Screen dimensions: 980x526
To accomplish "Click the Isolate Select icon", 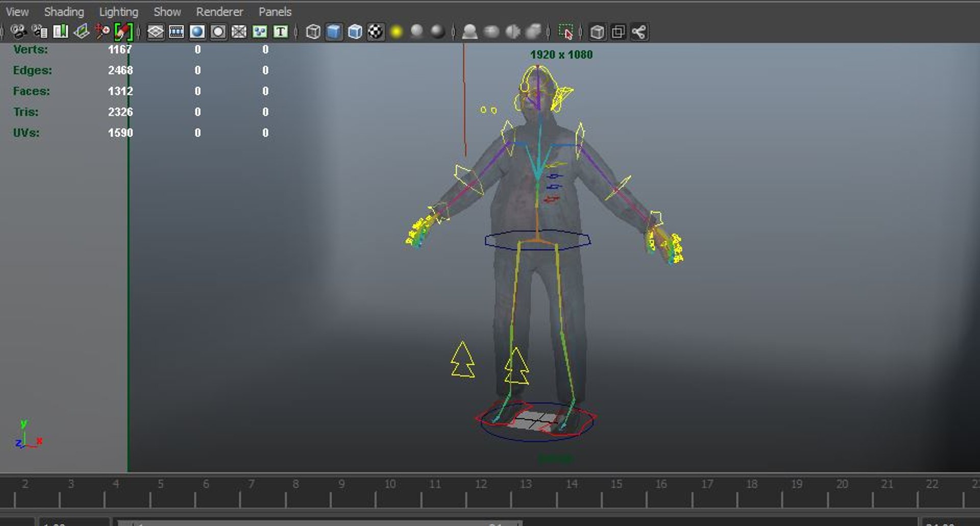I will tap(566, 32).
